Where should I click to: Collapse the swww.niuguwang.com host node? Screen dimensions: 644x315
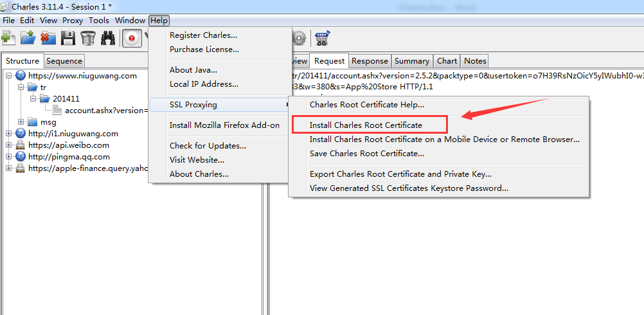[8, 76]
